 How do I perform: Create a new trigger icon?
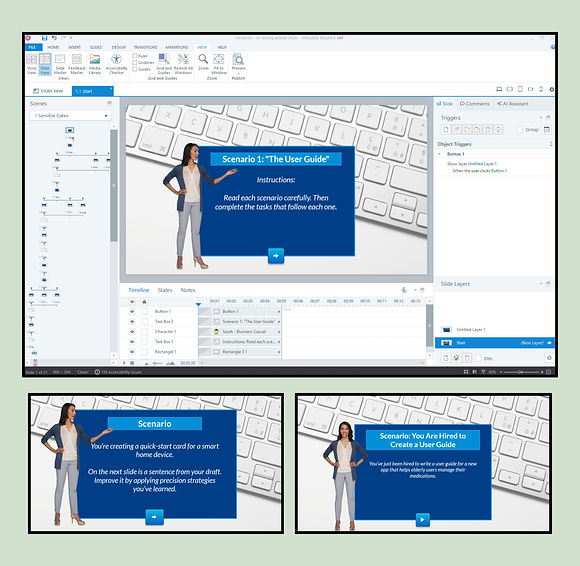coord(446,129)
